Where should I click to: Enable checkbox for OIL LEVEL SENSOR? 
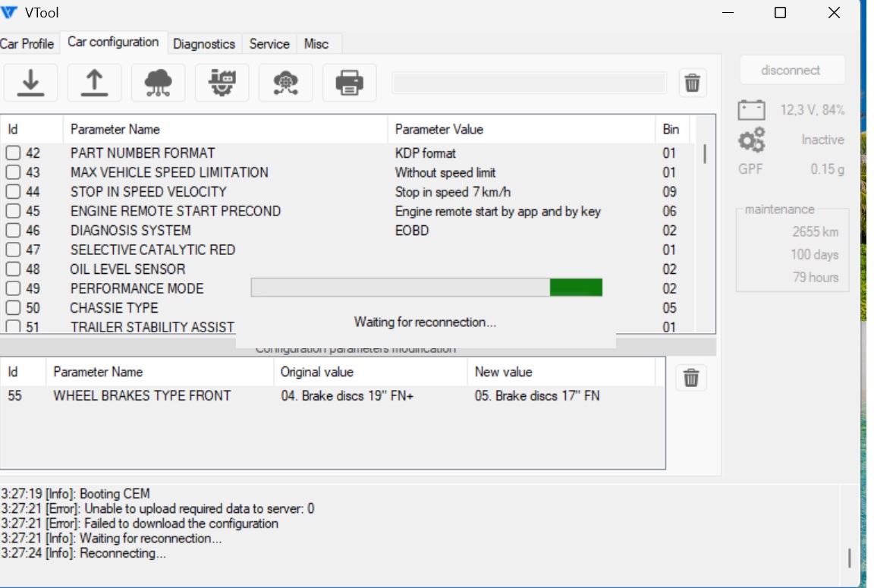[13, 269]
